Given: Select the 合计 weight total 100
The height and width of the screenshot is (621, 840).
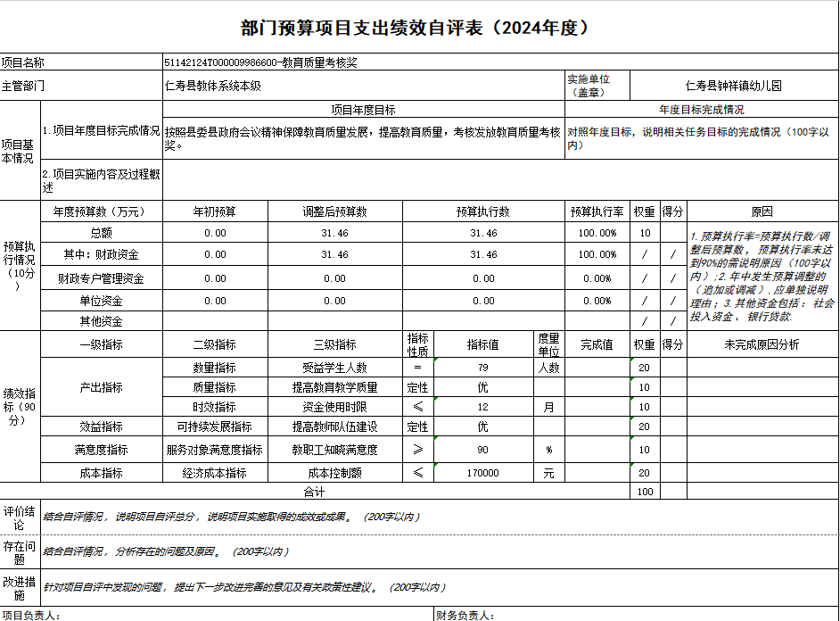Looking at the screenshot, I should click(x=644, y=492).
